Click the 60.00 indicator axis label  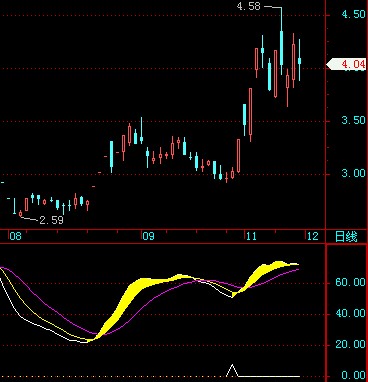(x=350, y=282)
